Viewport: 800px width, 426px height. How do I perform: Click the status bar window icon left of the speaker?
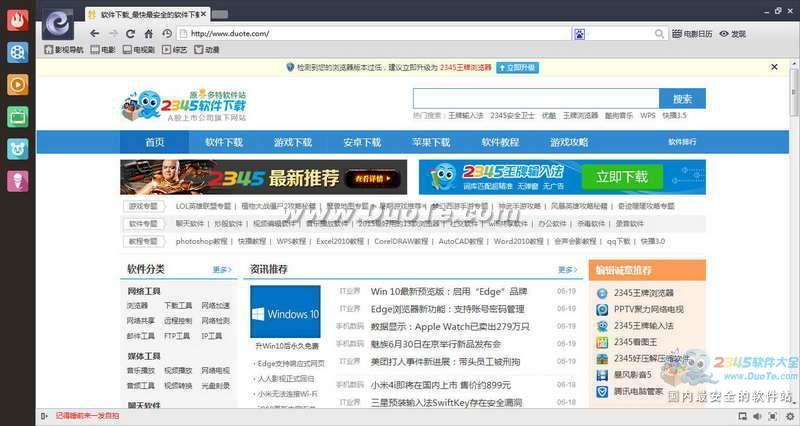(742, 416)
